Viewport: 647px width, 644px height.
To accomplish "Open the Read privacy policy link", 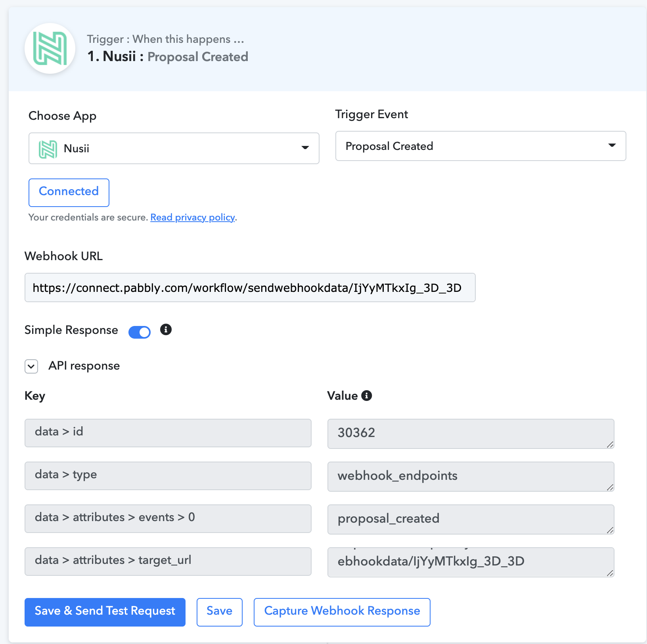I will pos(193,217).
